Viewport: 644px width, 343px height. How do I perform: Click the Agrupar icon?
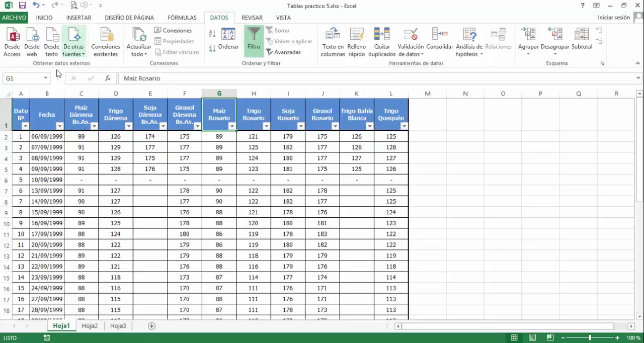[x=528, y=34]
